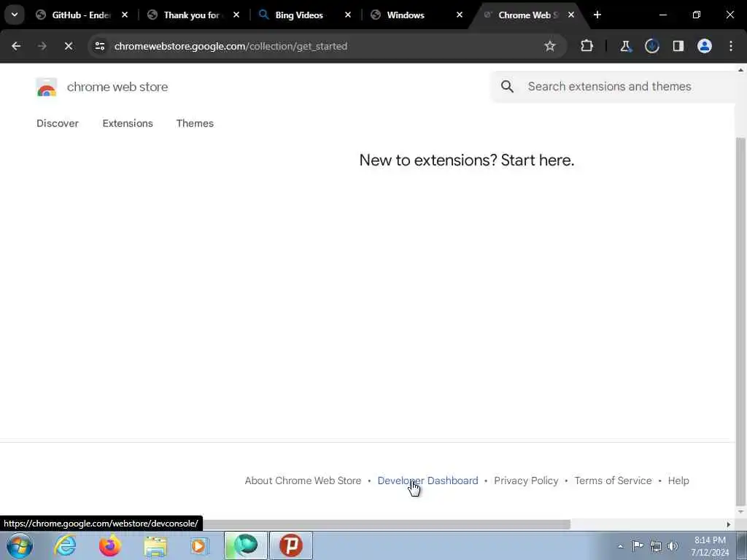Toggle the side panel icon
Image resolution: width=747 pixels, height=560 pixels.
click(x=678, y=46)
